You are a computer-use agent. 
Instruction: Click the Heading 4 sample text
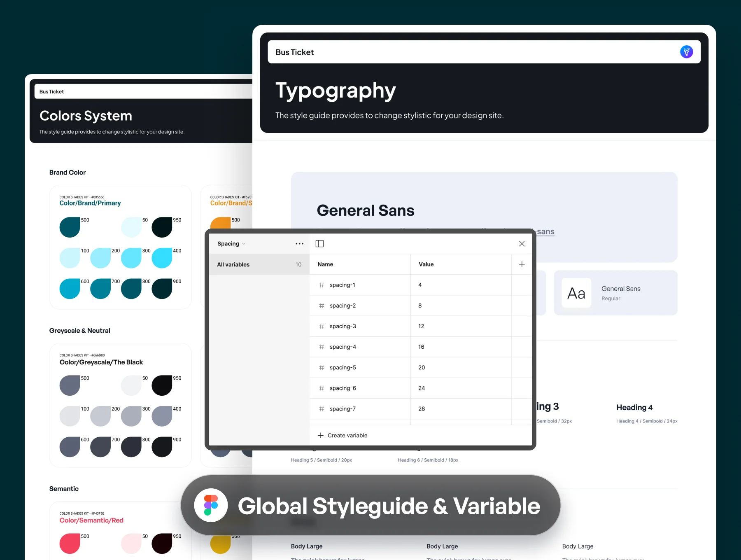click(x=634, y=407)
